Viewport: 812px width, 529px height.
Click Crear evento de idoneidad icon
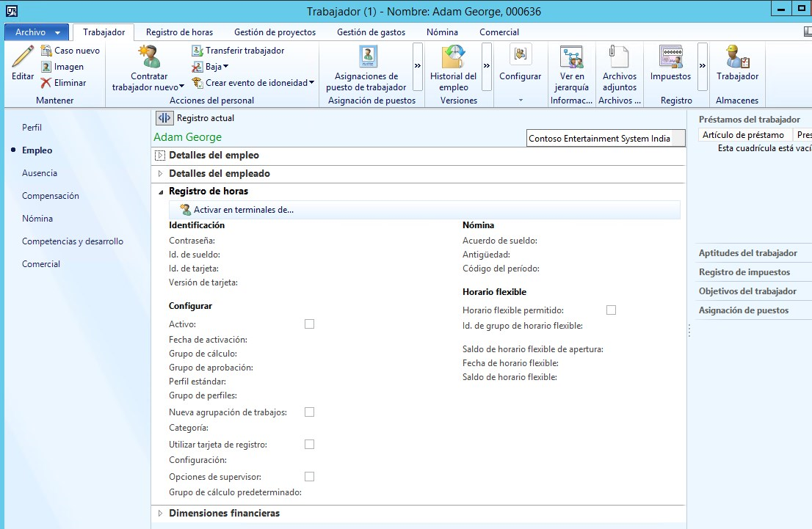click(197, 83)
